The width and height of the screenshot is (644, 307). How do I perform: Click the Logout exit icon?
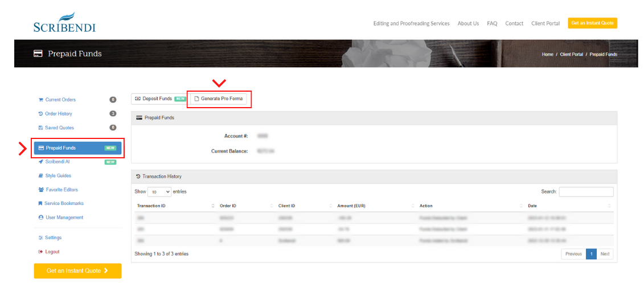point(40,252)
